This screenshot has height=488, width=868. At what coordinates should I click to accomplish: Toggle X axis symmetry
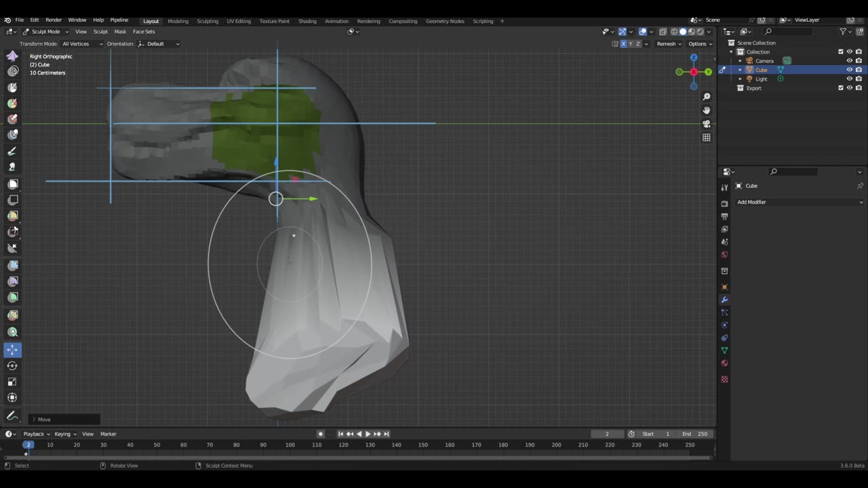623,44
